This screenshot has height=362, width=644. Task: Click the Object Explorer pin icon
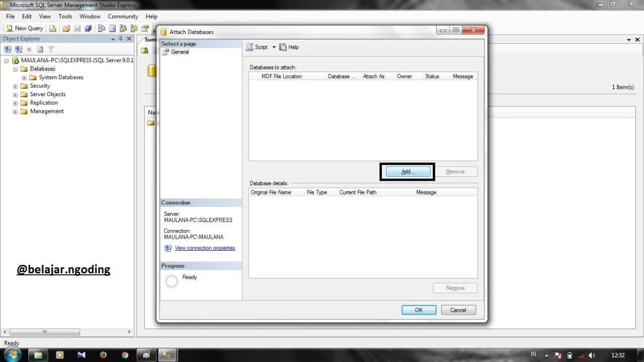point(120,39)
